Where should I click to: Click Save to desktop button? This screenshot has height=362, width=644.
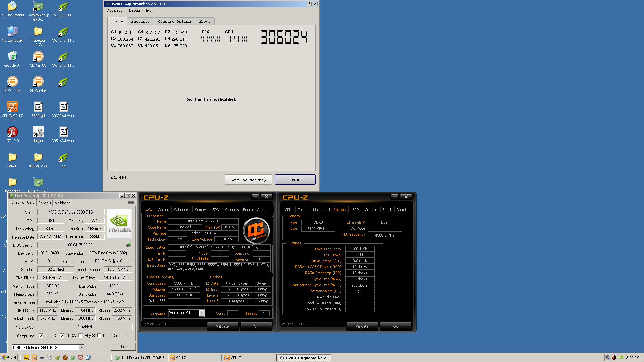[248, 180]
